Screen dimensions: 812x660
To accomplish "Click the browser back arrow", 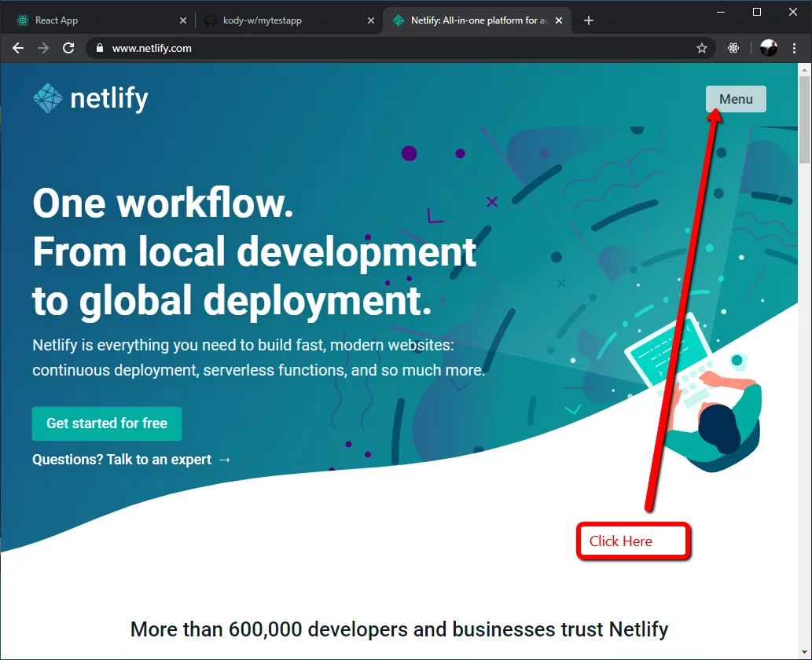I will pyautogui.click(x=18, y=48).
